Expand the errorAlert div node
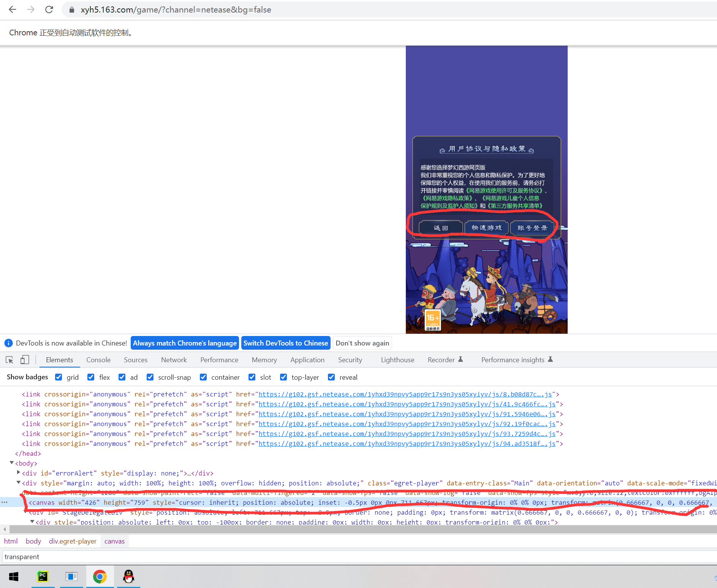The width and height of the screenshot is (717, 588). 18,472
